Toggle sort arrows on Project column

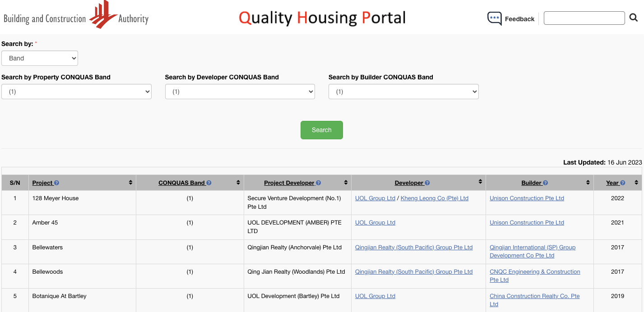click(x=130, y=183)
